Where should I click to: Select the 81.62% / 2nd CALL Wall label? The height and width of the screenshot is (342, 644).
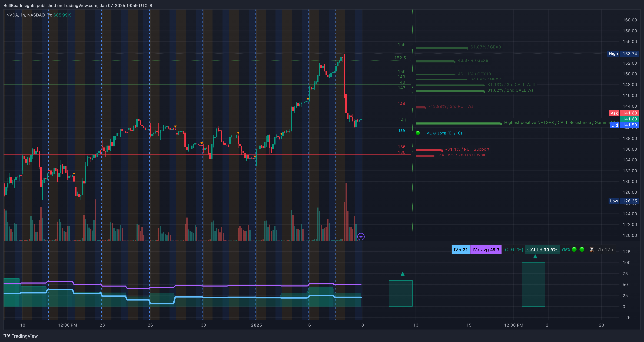click(512, 90)
